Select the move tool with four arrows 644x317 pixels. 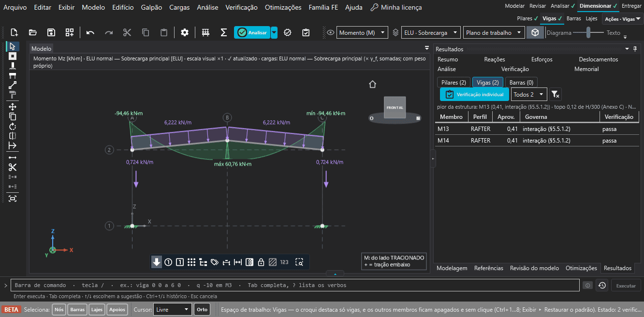click(13, 107)
